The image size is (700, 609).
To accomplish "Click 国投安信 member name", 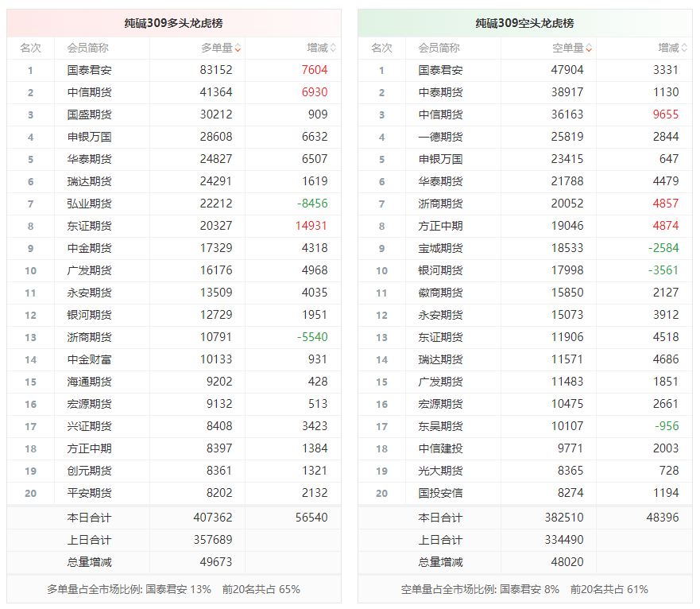I will point(440,493).
